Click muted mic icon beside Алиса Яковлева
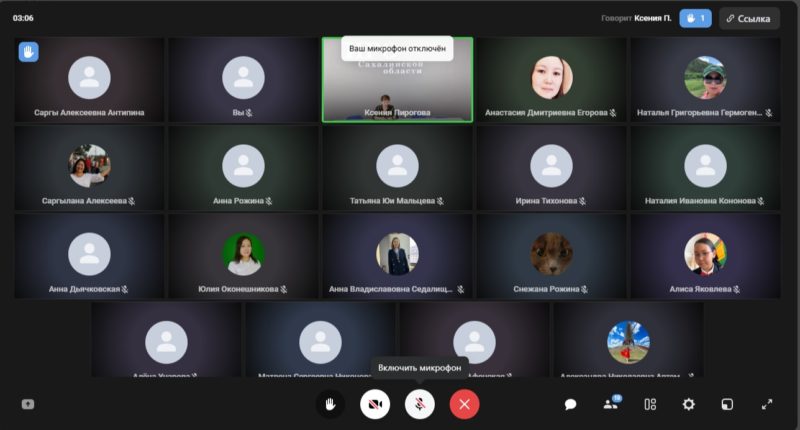 click(736, 289)
